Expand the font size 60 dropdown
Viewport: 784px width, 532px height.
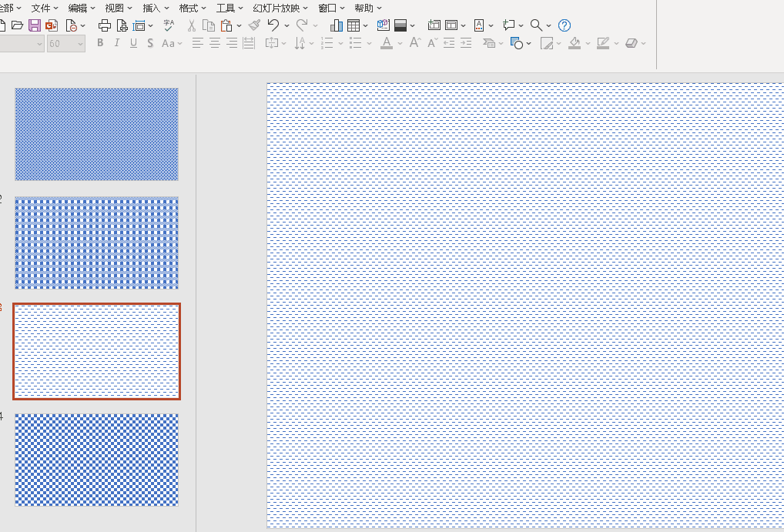pos(81,44)
